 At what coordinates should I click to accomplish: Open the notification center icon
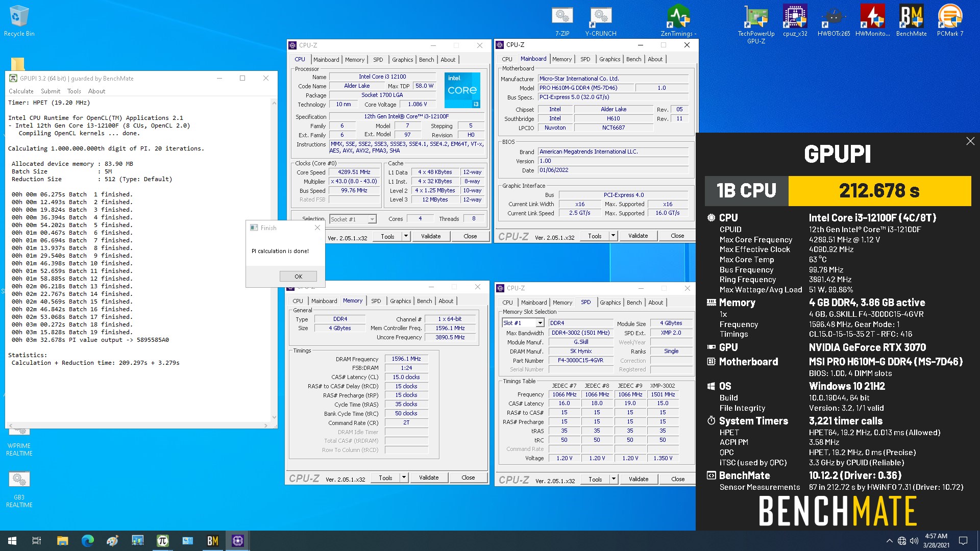click(963, 541)
